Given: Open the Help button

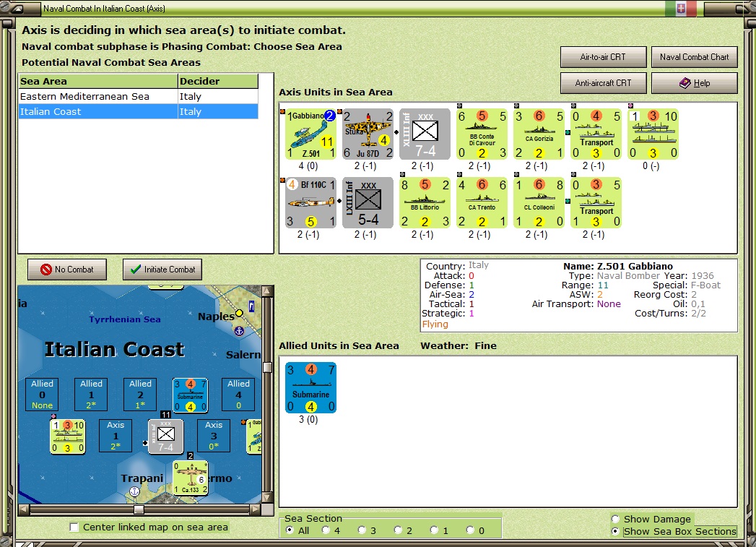Looking at the screenshot, I should pyautogui.click(x=695, y=83).
